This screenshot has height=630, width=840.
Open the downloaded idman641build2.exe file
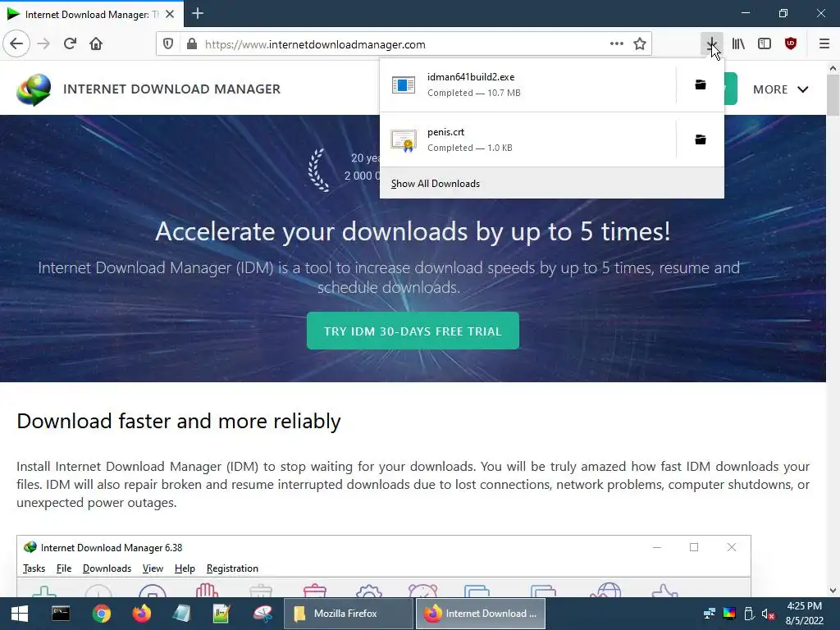(x=527, y=84)
